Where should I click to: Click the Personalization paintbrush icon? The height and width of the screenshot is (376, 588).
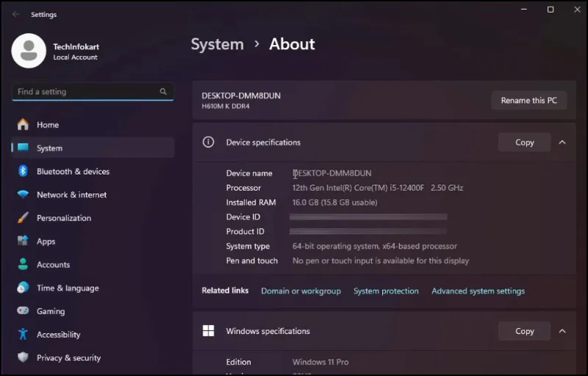pyautogui.click(x=23, y=218)
